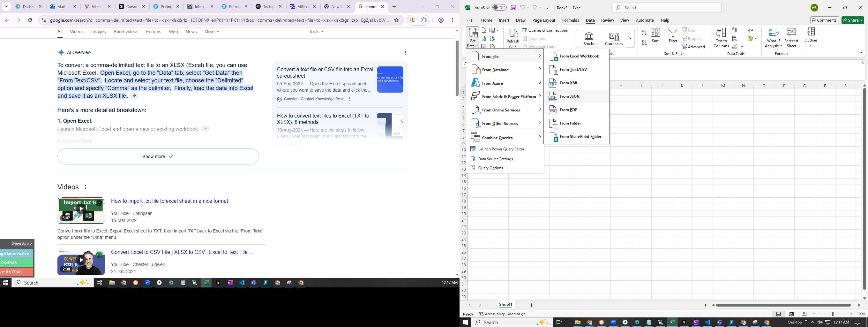Toggle the Filter funnel button
The width and height of the screenshot is (868, 327).
(x=673, y=35)
